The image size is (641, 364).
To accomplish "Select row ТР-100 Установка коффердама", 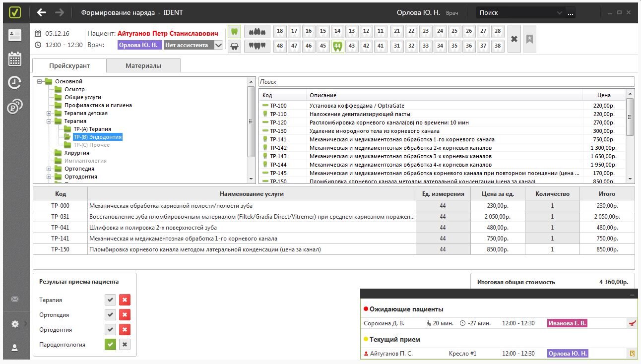I will click(x=443, y=106).
